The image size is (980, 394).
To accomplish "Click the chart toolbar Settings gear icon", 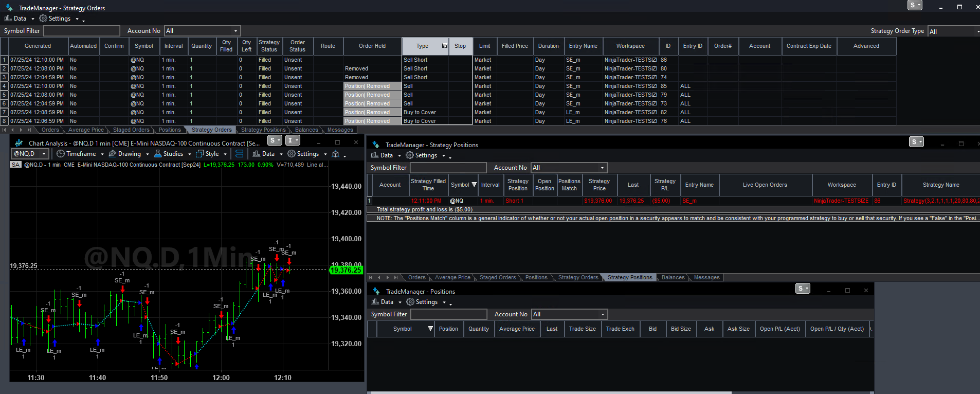I will (x=292, y=154).
